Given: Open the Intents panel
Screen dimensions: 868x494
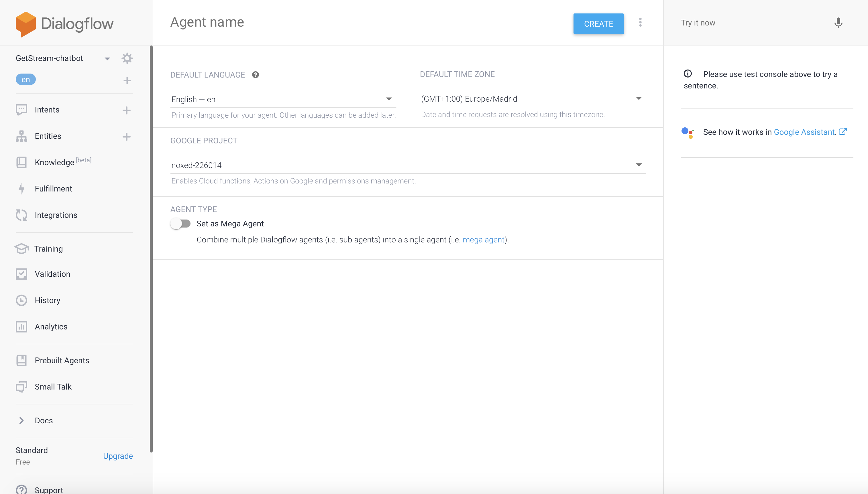Looking at the screenshot, I should pos(47,110).
